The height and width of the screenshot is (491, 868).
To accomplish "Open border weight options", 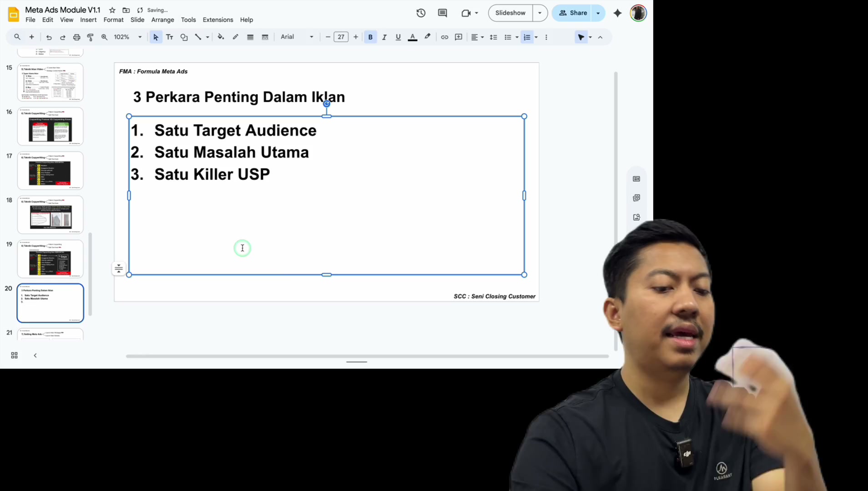I will [250, 37].
